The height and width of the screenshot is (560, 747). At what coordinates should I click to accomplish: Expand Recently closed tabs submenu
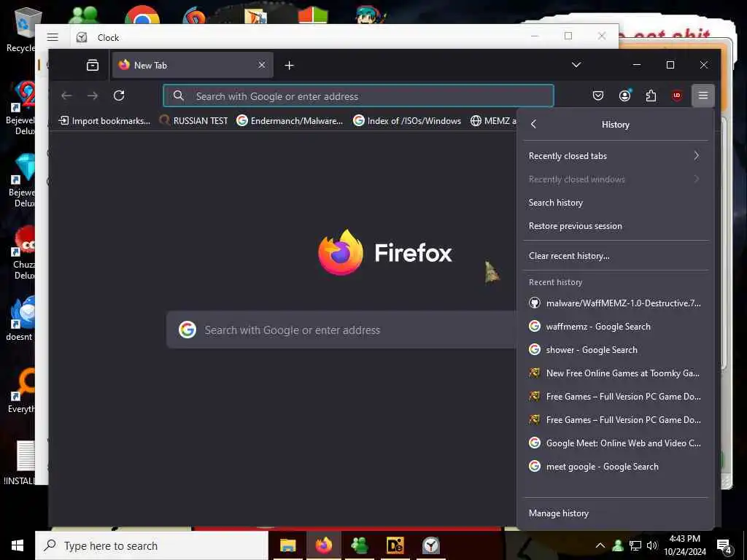point(615,156)
